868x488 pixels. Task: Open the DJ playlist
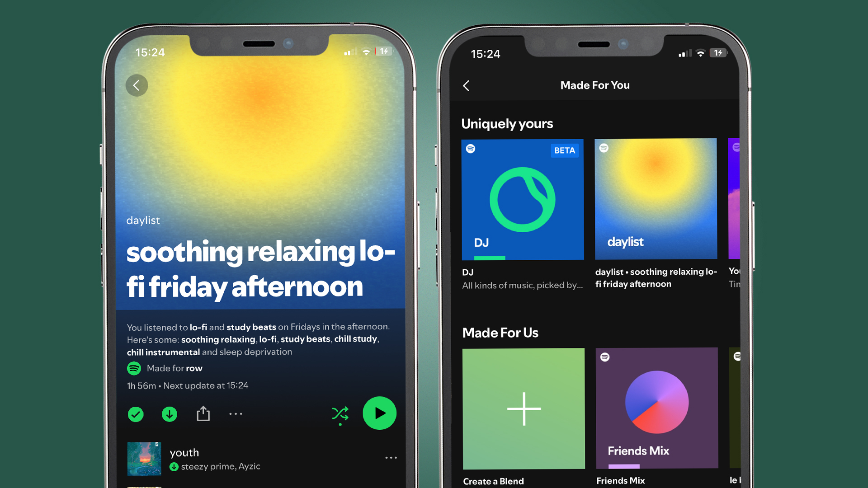pyautogui.click(x=523, y=198)
